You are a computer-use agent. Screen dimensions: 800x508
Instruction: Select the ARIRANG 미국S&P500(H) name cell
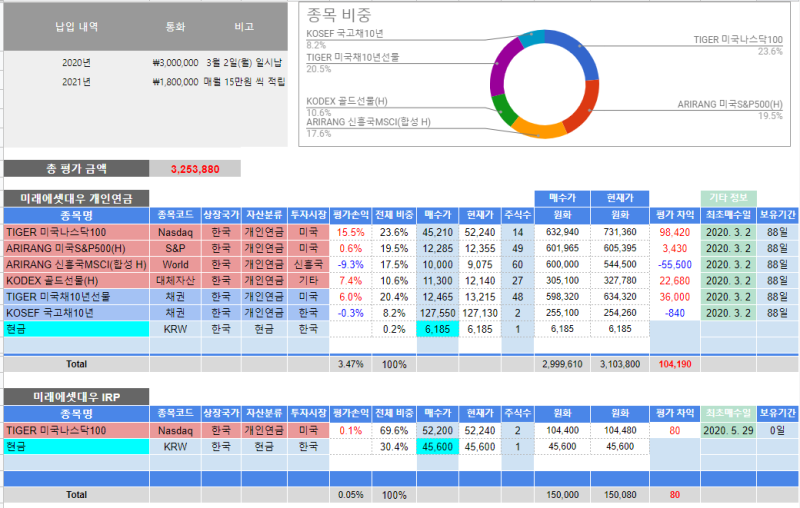(x=77, y=248)
